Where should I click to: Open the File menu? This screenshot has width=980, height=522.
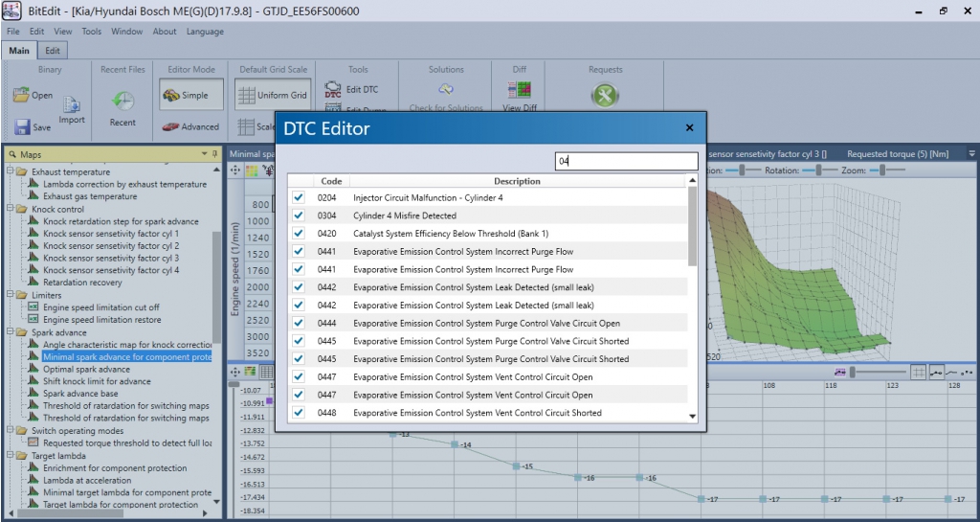[13, 32]
